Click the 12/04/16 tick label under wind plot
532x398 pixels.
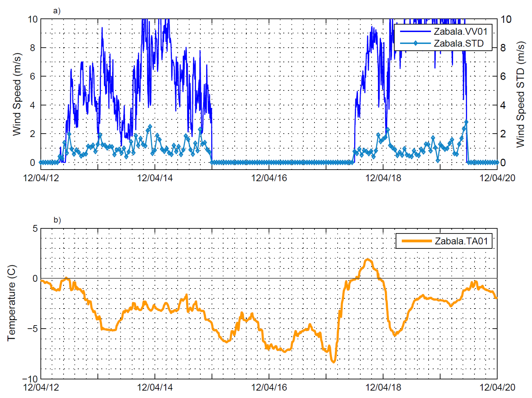click(269, 178)
